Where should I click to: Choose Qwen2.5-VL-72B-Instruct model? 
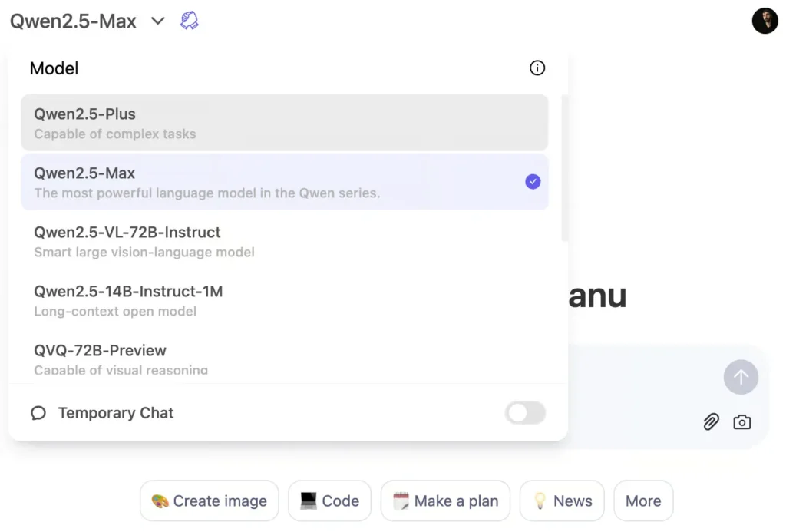click(284, 241)
